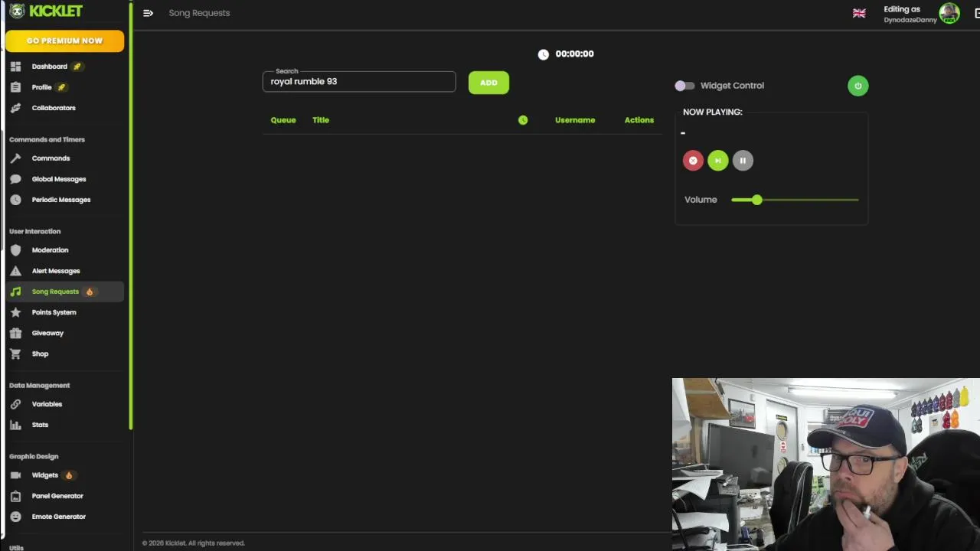Click the green ADD button
Viewport: 980px width, 551px height.
coord(488,83)
